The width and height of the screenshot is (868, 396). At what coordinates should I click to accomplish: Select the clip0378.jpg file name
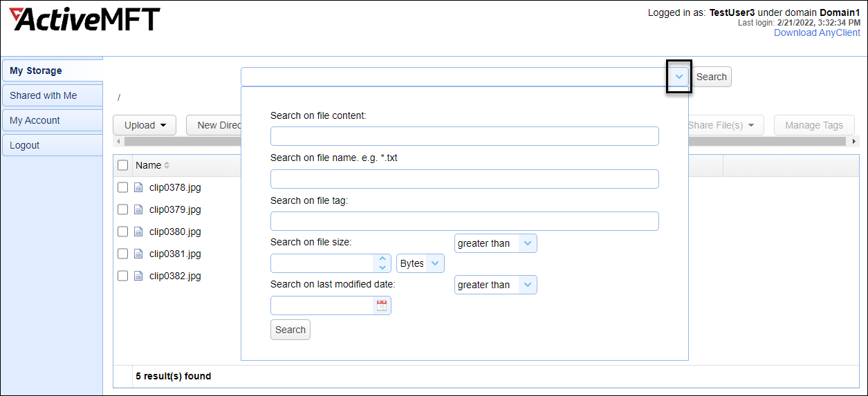click(175, 187)
